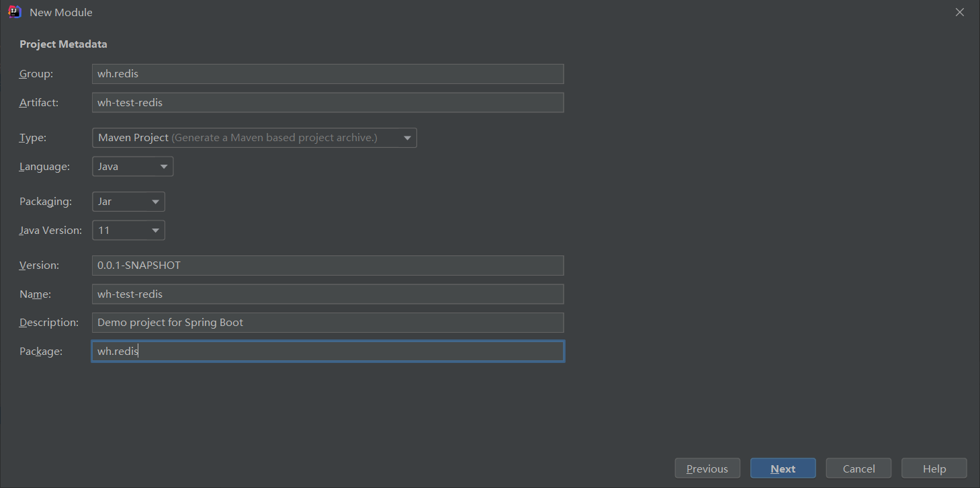Cancel the New Module wizard
Viewport: 980px width, 488px height.
click(858, 469)
